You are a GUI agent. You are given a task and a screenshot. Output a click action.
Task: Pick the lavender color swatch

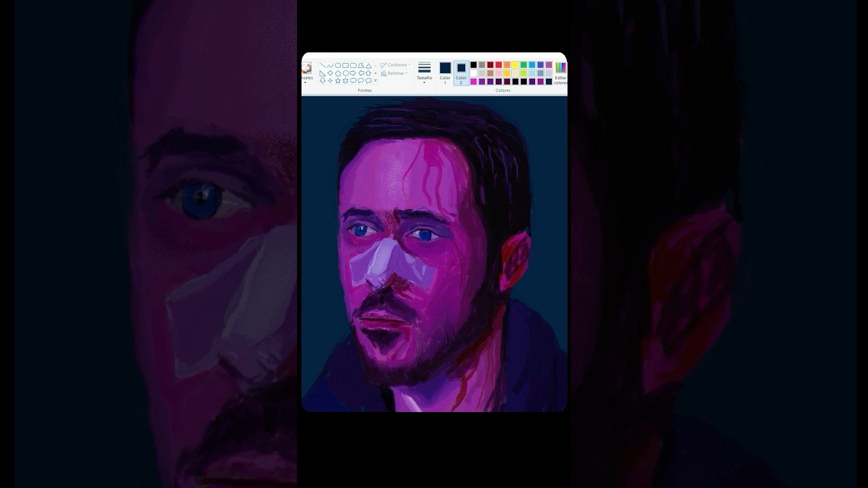(549, 73)
